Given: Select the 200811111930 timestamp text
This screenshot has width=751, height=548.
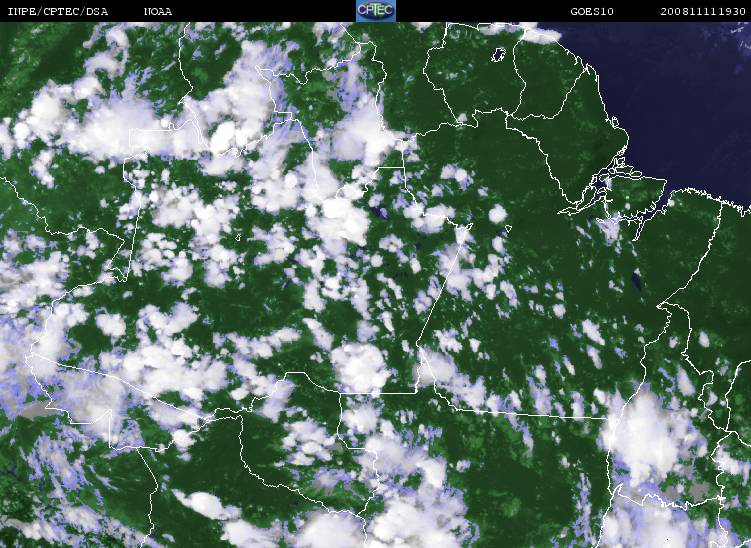Looking at the screenshot, I should tap(703, 11).
